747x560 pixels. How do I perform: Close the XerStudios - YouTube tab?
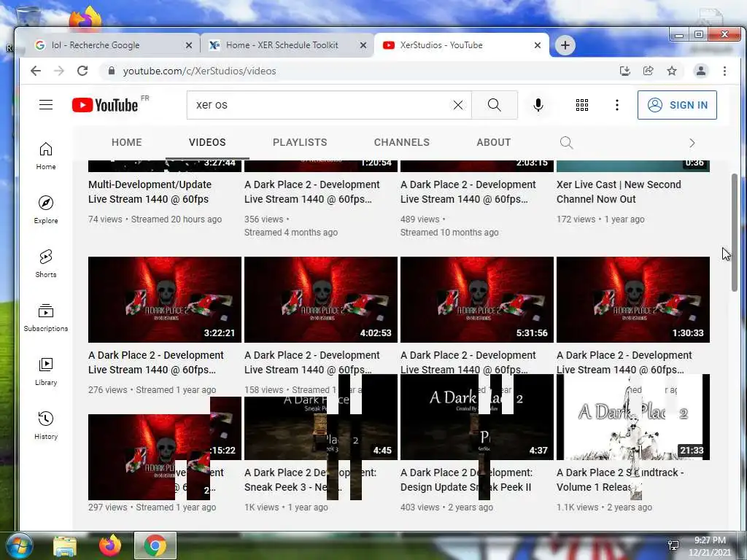click(538, 45)
